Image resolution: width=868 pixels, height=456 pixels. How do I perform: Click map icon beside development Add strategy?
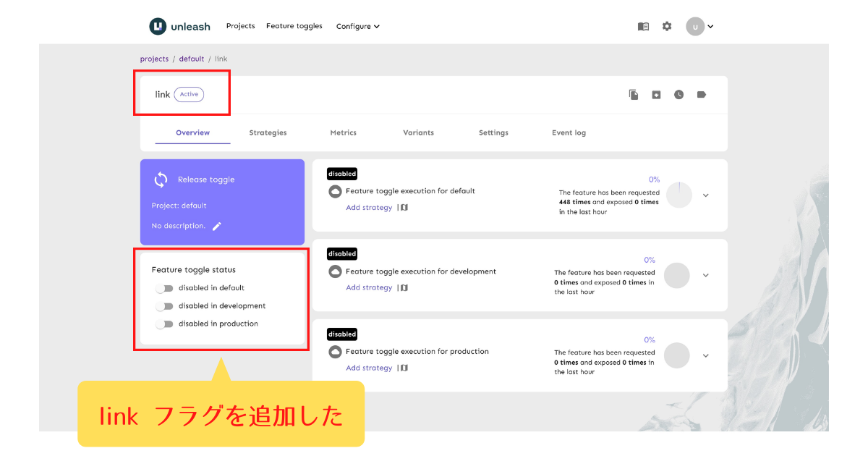click(x=404, y=288)
